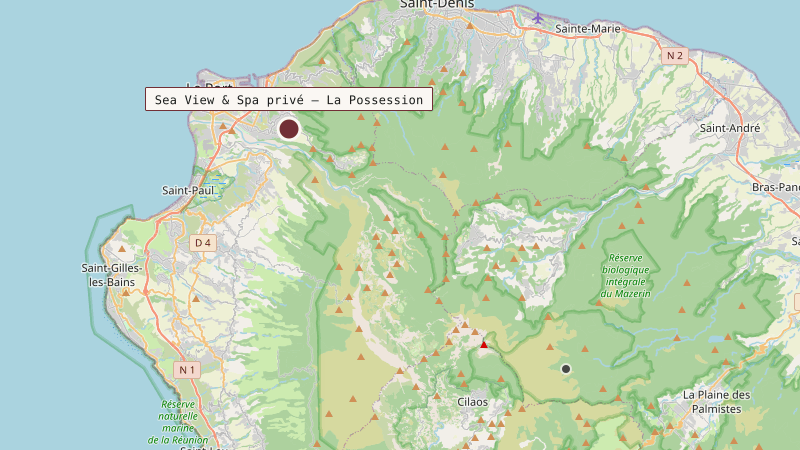Click the La Plaine des Palmistes label
Image resolution: width=800 pixels, height=450 pixels.
click(716, 402)
